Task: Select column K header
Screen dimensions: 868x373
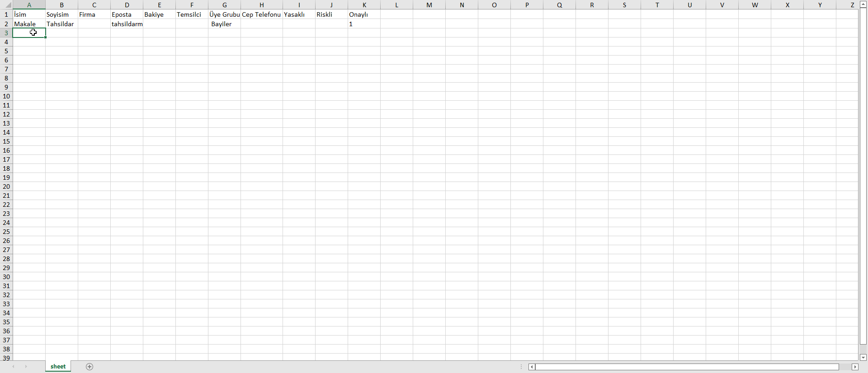Action: 364,5
